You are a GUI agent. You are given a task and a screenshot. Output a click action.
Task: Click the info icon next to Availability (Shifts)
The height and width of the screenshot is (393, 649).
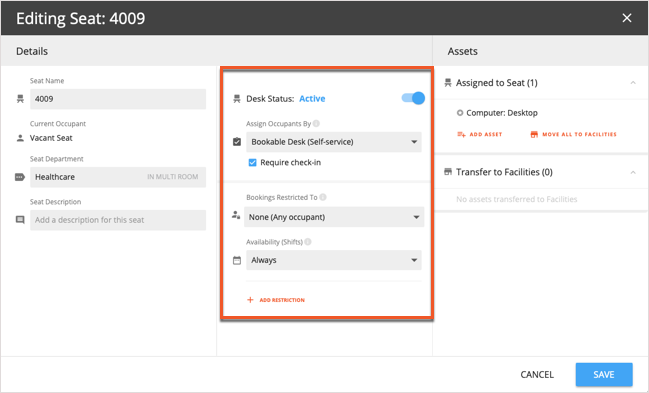click(308, 242)
